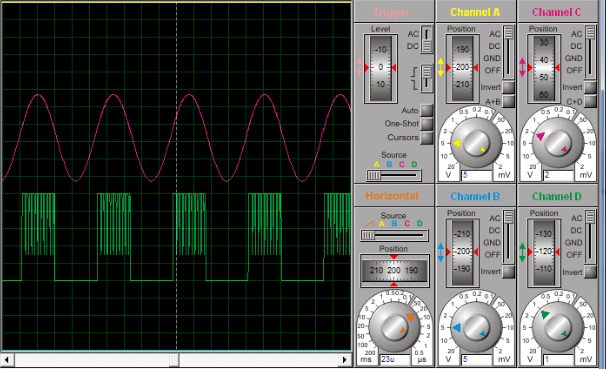Click the Channel D voltage scale knob
Image resolution: width=606 pixels, height=369 pixels.
click(558, 327)
